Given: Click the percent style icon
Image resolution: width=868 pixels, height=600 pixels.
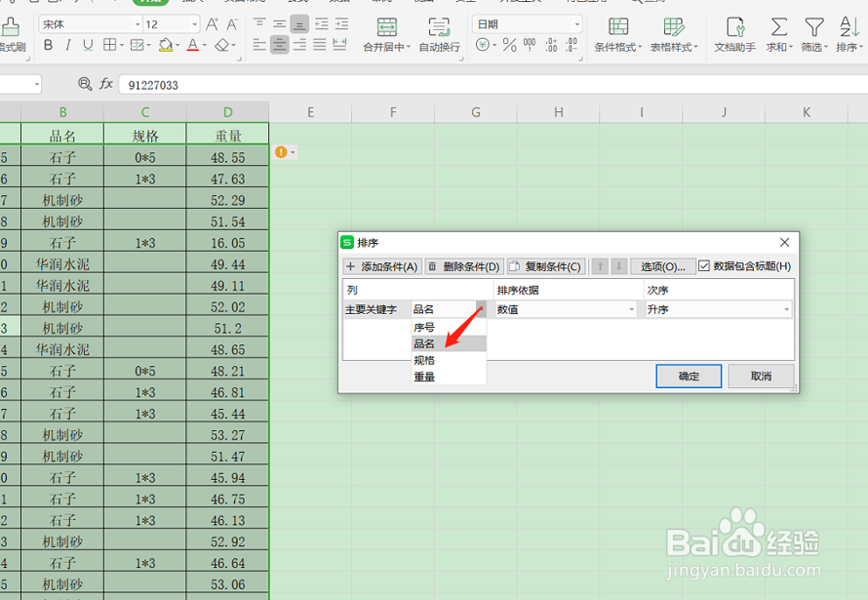Looking at the screenshot, I should [x=509, y=45].
